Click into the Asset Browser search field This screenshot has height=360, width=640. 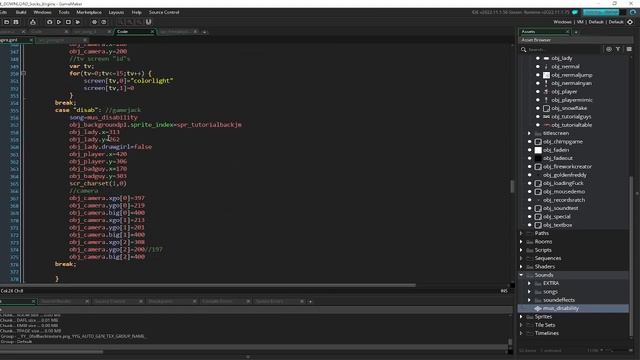(564, 49)
